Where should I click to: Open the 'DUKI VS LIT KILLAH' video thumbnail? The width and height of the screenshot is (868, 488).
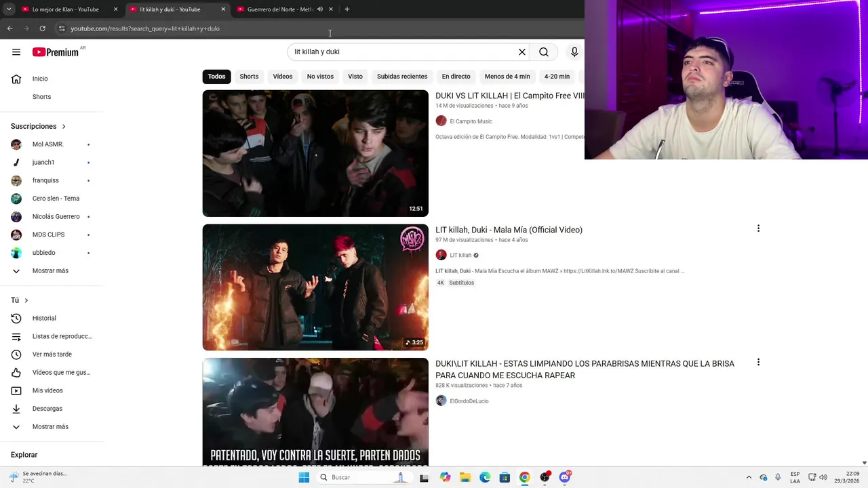tap(315, 153)
